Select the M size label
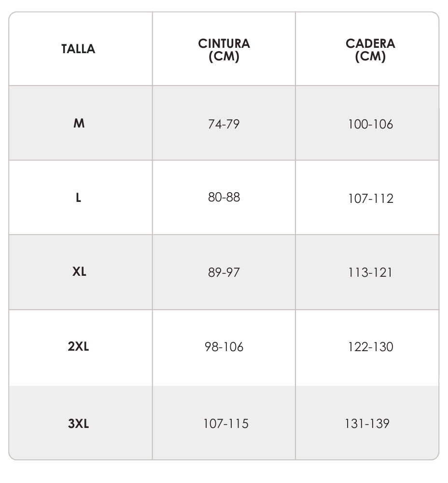Viewport: 448px width, 483px height. coord(79,123)
